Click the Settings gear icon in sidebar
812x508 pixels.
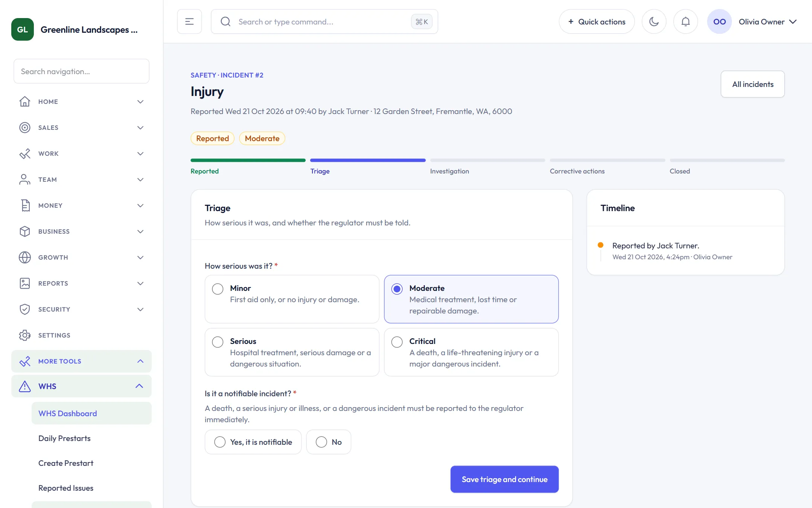(25, 335)
